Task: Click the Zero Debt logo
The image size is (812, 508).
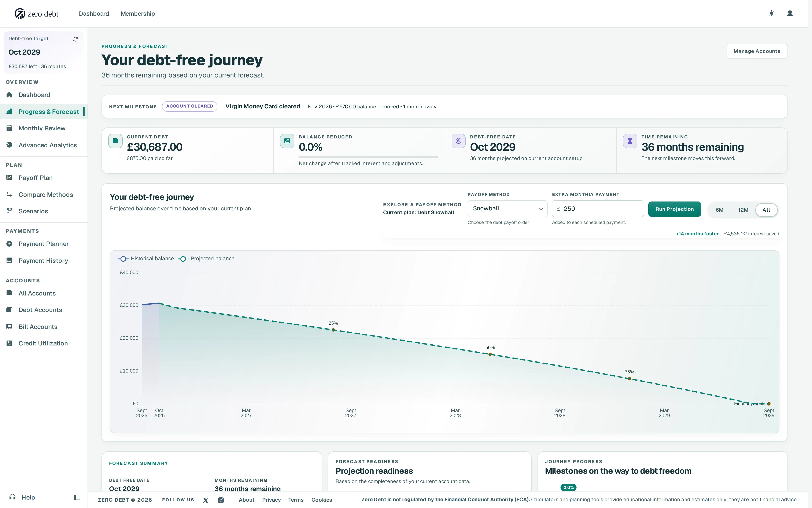Action: pos(36,13)
